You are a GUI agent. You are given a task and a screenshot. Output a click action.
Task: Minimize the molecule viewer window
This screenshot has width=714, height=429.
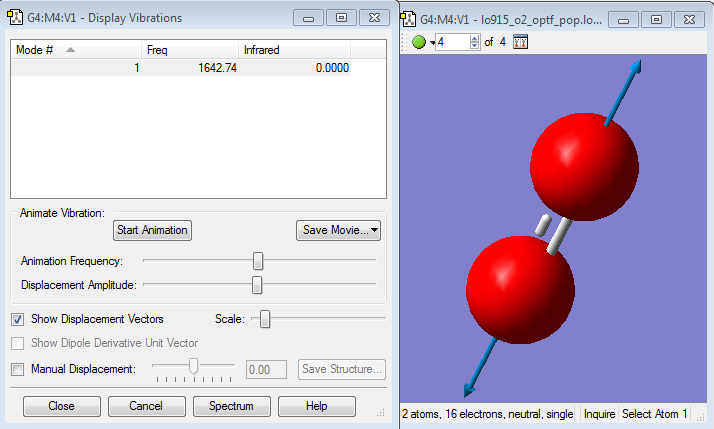pos(623,20)
